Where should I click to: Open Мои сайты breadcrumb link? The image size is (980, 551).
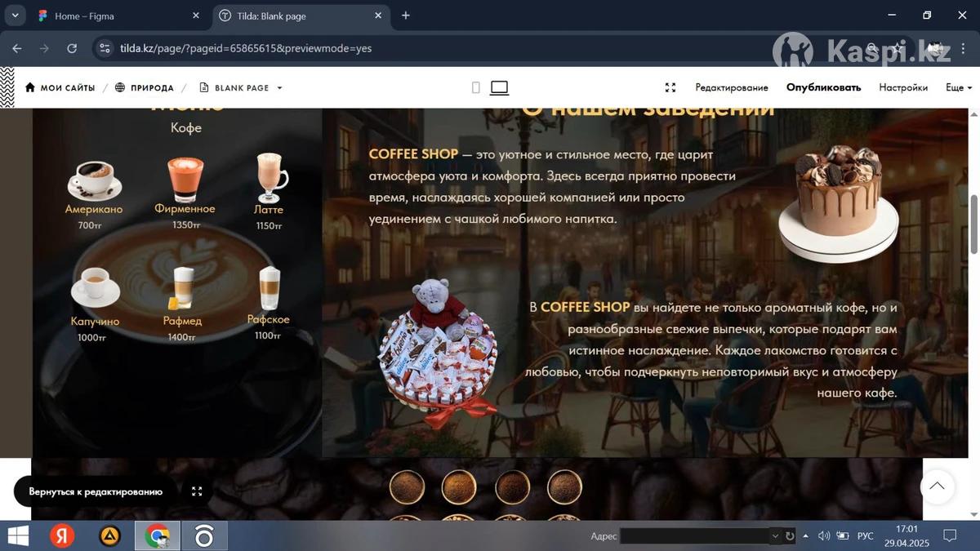[x=68, y=87]
